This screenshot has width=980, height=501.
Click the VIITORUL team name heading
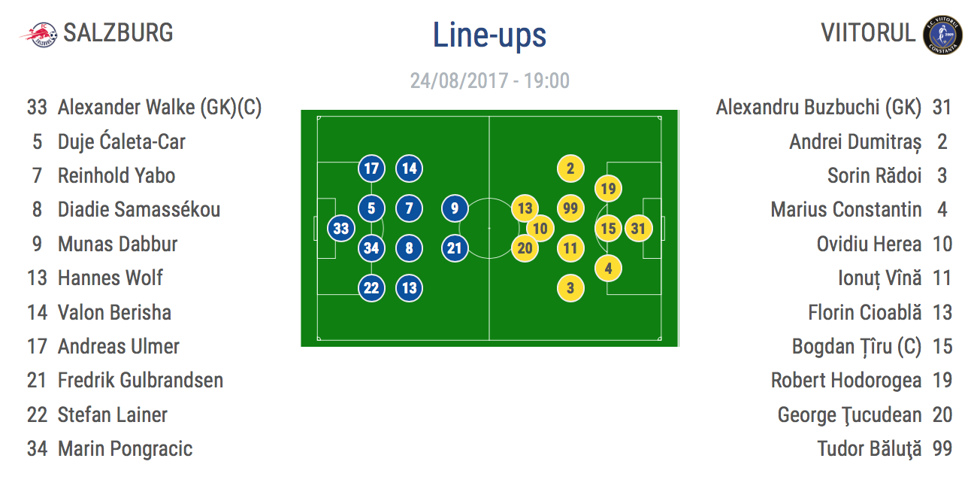click(x=868, y=33)
